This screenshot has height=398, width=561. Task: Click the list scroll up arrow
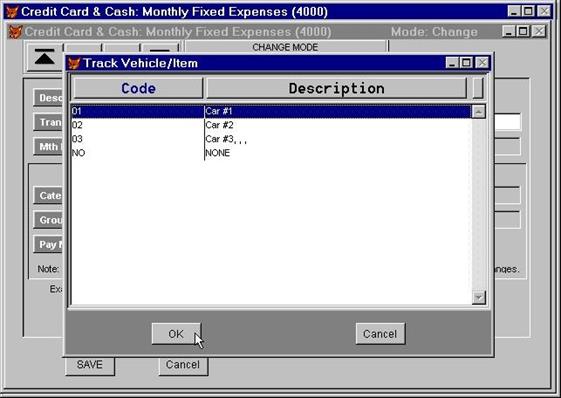click(479, 112)
